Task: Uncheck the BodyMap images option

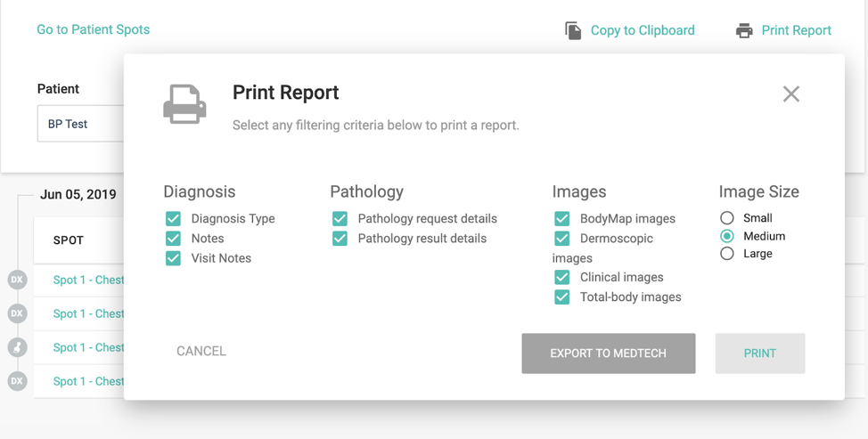Action: point(561,219)
